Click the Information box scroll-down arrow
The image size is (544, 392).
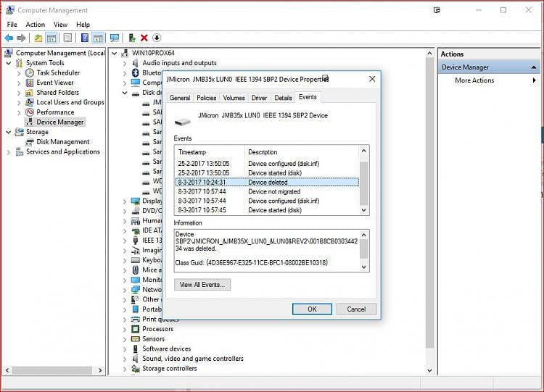363,267
